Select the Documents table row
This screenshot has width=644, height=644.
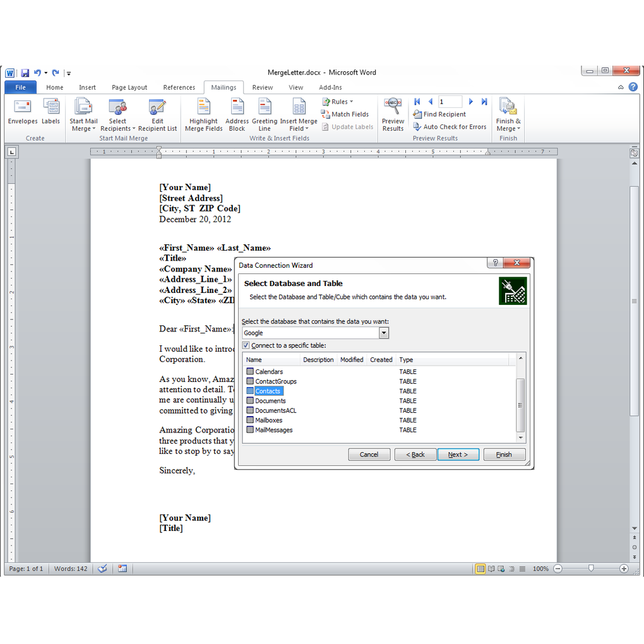point(379,401)
